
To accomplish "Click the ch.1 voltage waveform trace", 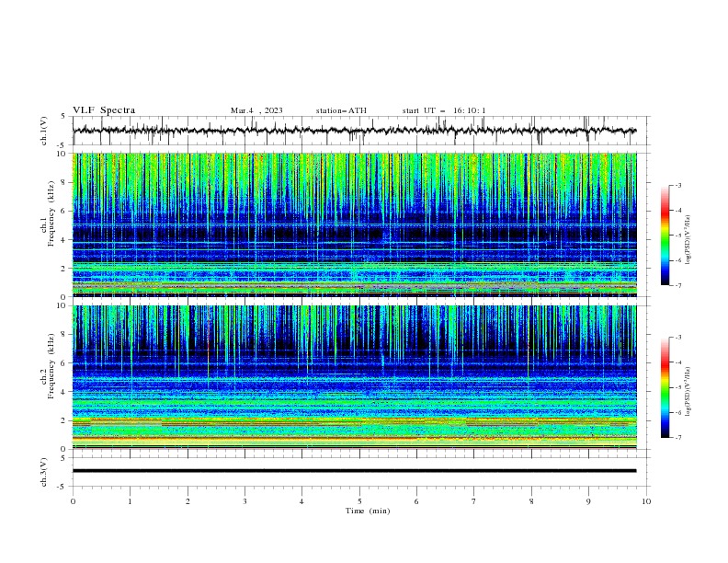I will coord(354,131).
